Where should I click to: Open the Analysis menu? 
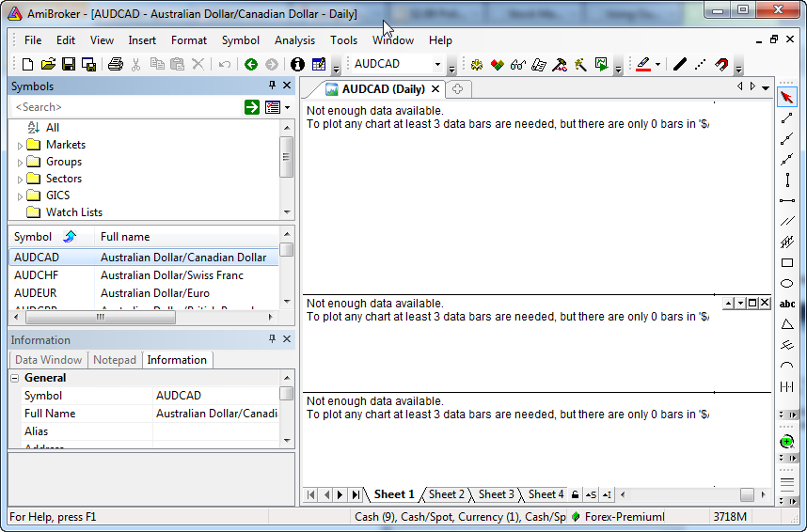point(294,40)
